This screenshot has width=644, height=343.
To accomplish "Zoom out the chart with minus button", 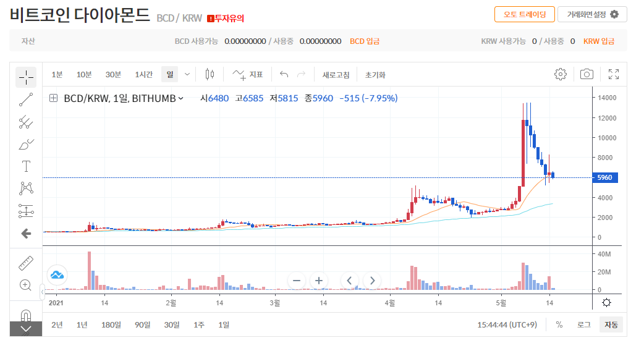I will (x=297, y=281).
